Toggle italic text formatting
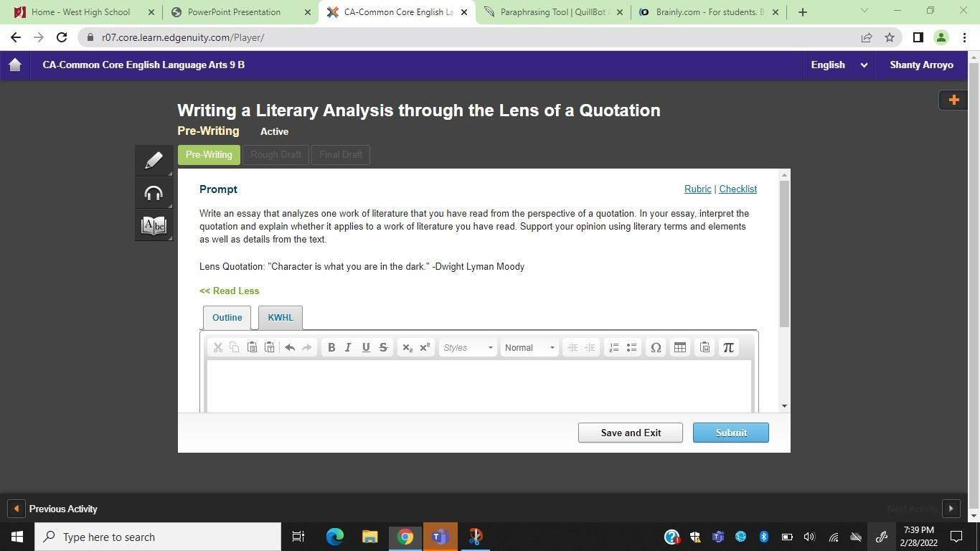 click(348, 347)
